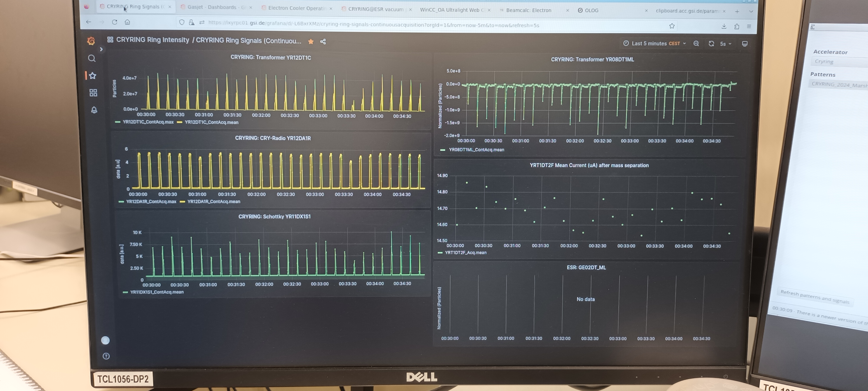Open the Alerting bell icon
Image resolution: width=868 pixels, height=391 pixels.
[94, 110]
